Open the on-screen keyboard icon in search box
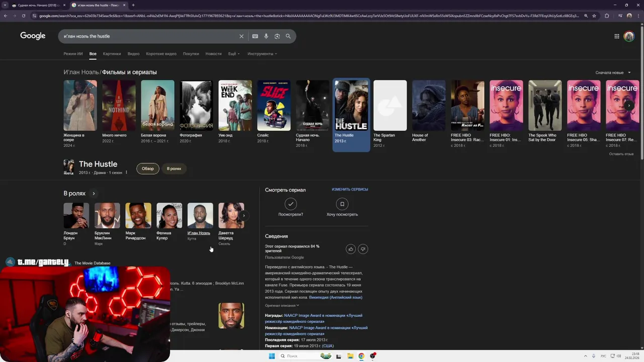This screenshot has width=644, height=362. pos(255,36)
